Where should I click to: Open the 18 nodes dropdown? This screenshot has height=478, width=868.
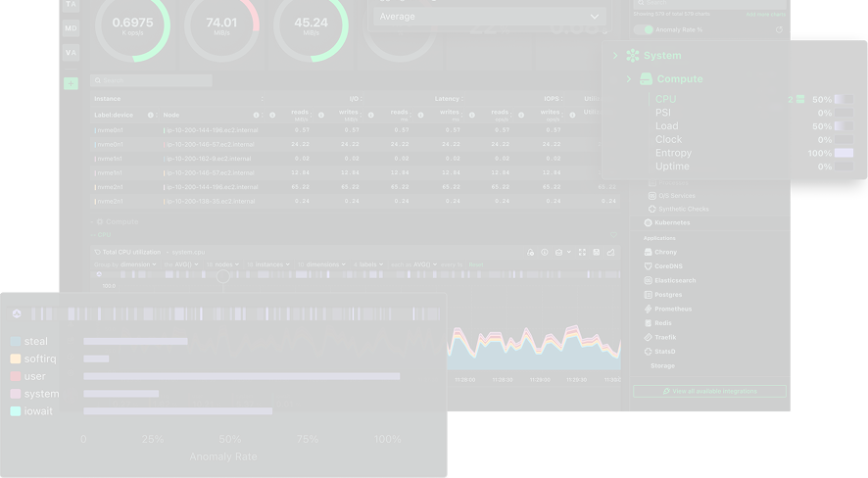click(222, 264)
